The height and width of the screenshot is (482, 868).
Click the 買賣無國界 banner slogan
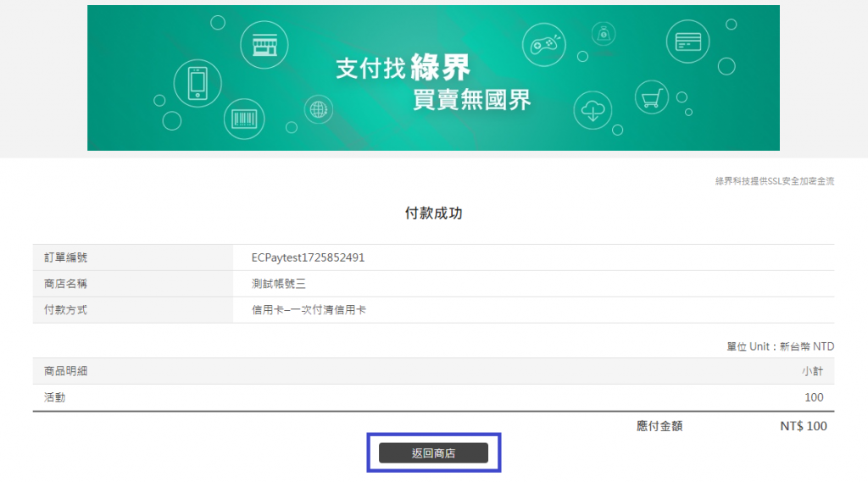[471, 100]
